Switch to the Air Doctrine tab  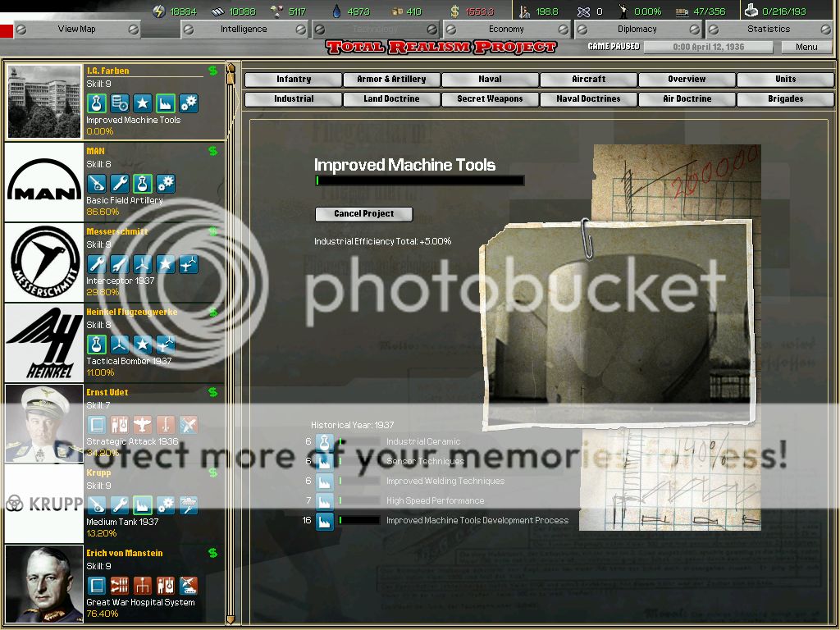pos(687,98)
